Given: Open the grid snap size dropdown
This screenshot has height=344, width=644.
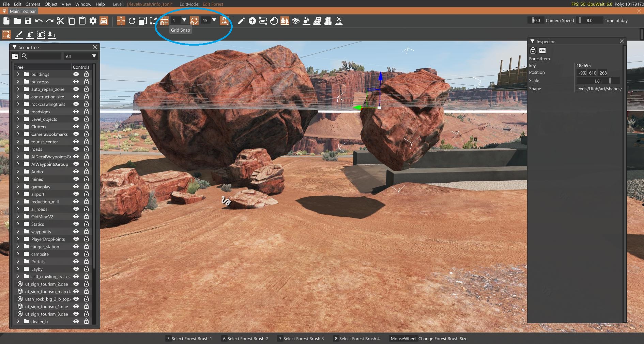Looking at the screenshot, I should click(x=184, y=20).
